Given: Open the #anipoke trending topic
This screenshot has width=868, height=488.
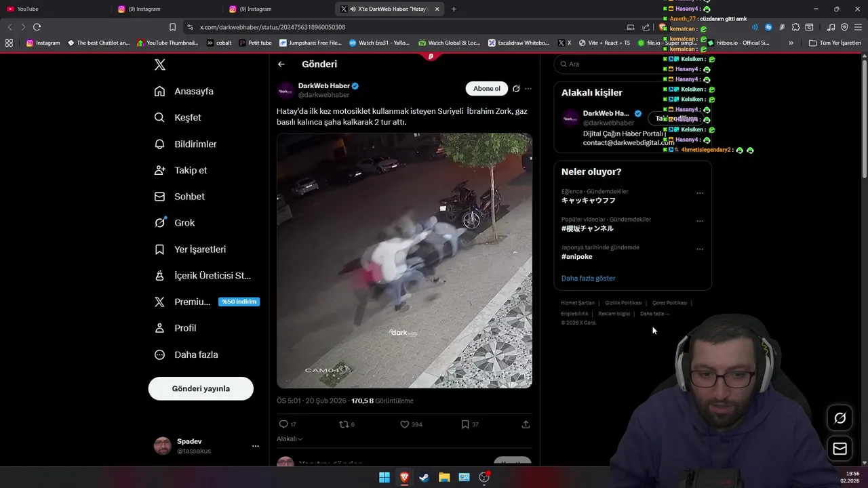Looking at the screenshot, I should click(x=577, y=257).
